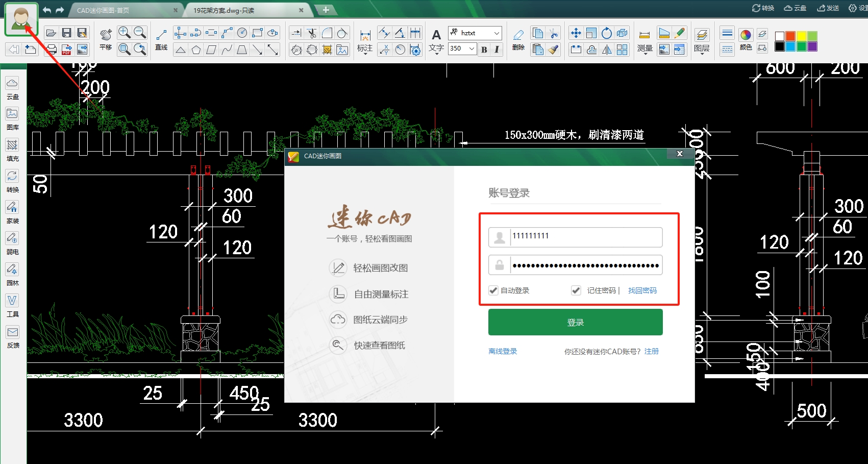
Task: Click the trim scissors tool icon
Action: 312,33
